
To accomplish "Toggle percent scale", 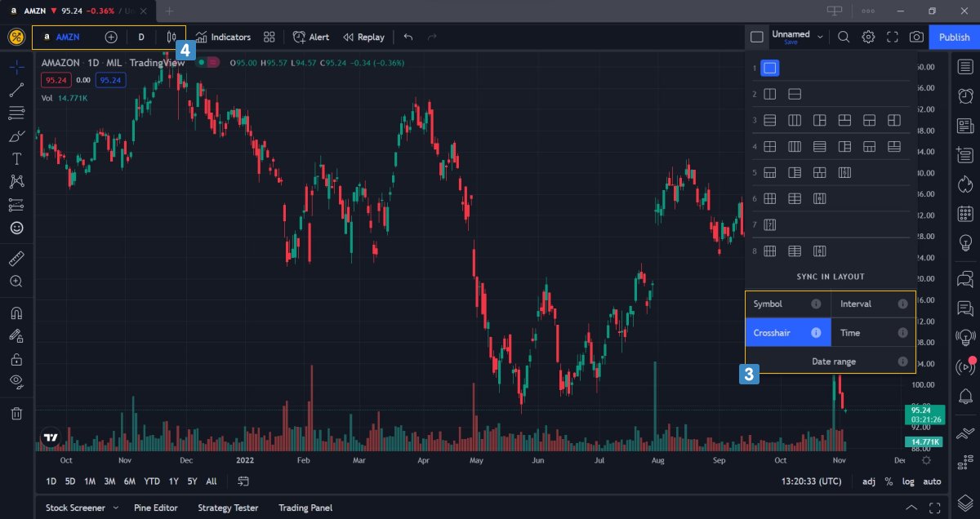I will 889,481.
